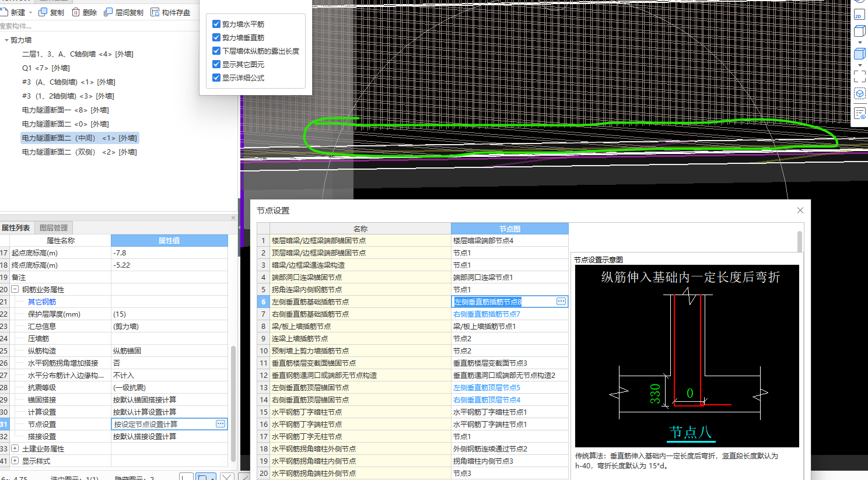
Task: Switch to 图层管理 tab
Action: pos(54,228)
